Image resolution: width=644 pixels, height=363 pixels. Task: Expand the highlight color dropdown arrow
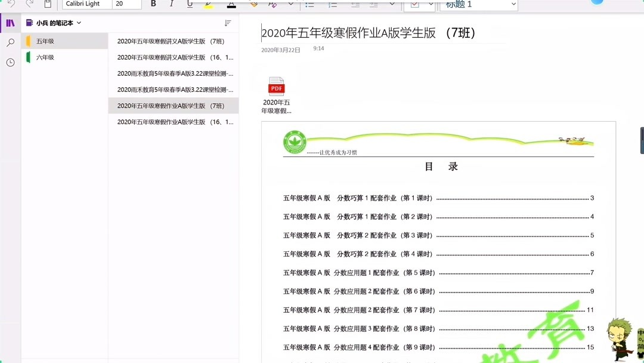(x=290, y=4)
